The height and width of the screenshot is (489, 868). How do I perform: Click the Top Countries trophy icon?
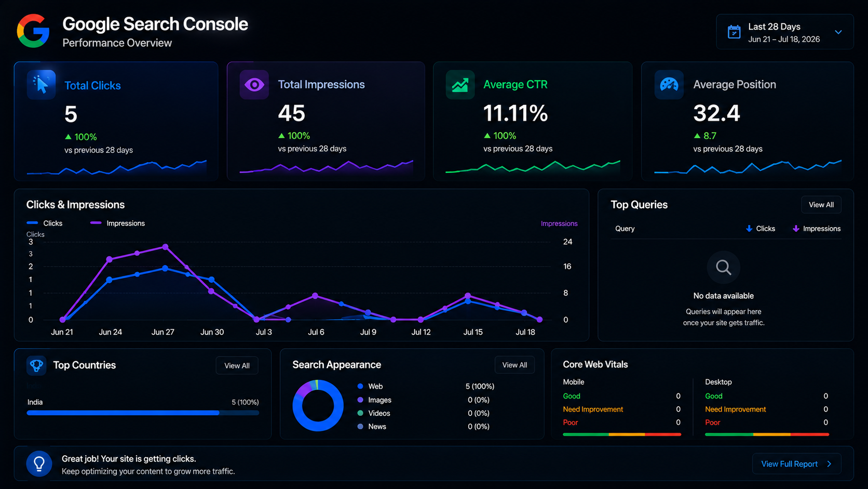pos(36,365)
